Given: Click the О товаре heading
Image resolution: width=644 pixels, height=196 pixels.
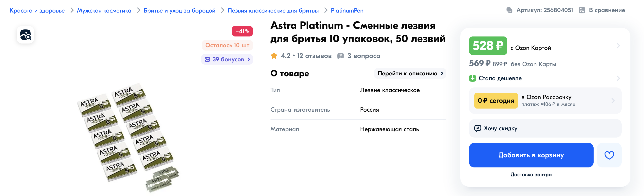Looking at the screenshot, I should pyautogui.click(x=290, y=73).
